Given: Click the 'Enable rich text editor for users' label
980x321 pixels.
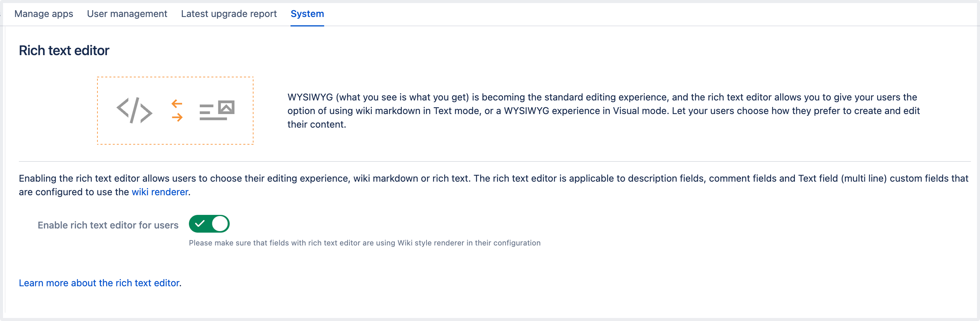Looking at the screenshot, I should [x=108, y=225].
